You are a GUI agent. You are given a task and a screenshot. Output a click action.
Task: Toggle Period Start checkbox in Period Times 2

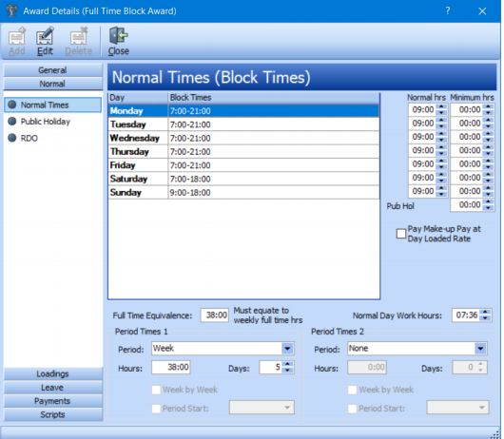click(352, 409)
